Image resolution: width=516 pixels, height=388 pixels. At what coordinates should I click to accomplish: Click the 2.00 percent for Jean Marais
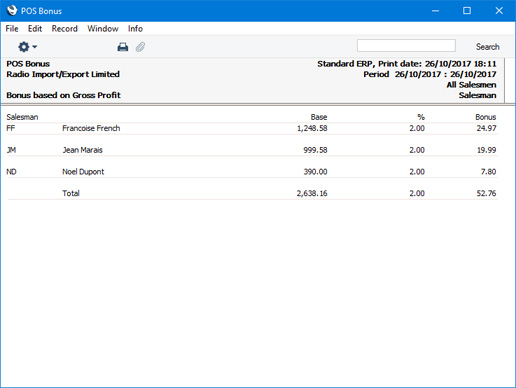(417, 150)
